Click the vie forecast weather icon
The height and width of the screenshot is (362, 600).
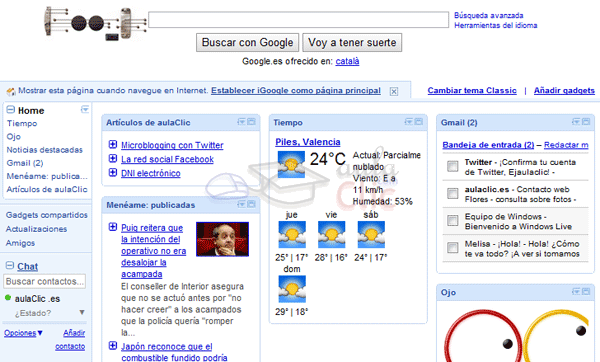pyautogui.click(x=332, y=235)
